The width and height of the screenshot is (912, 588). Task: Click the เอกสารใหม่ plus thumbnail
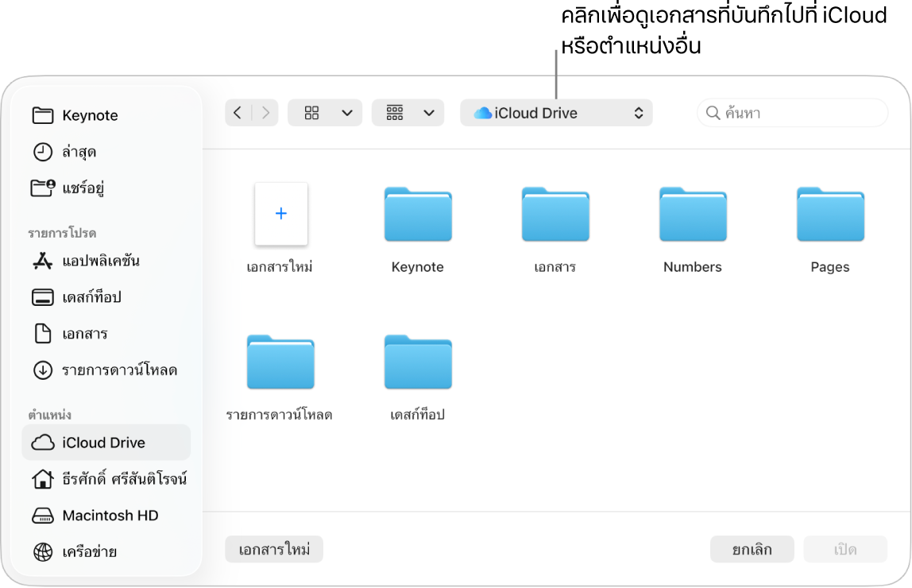(x=281, y=214)
